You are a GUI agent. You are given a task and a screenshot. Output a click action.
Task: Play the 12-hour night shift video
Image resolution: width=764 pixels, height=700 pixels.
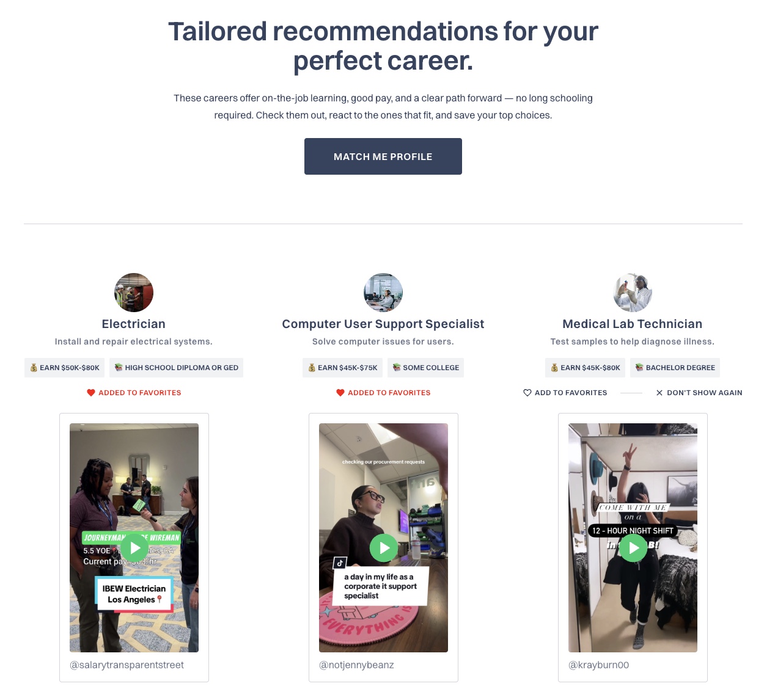633,548
